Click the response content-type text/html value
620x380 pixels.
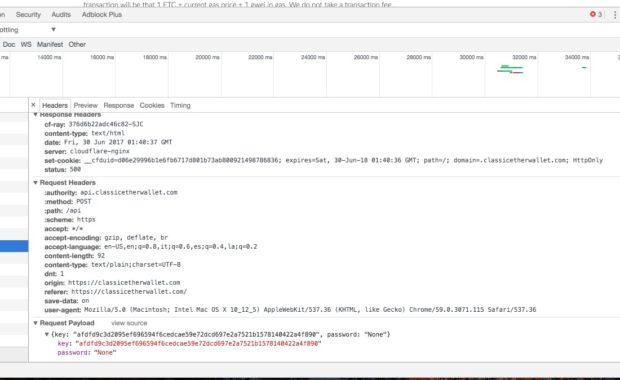[108, 133]
